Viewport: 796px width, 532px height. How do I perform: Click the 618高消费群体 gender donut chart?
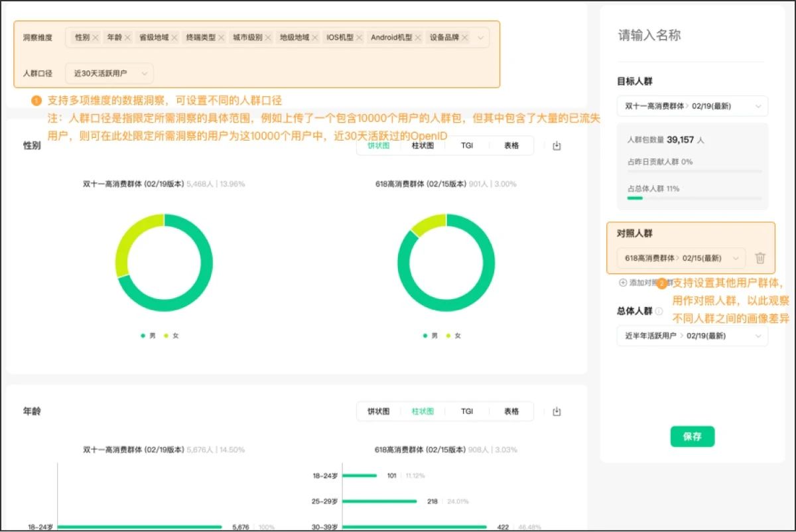[x=446, y=263]
